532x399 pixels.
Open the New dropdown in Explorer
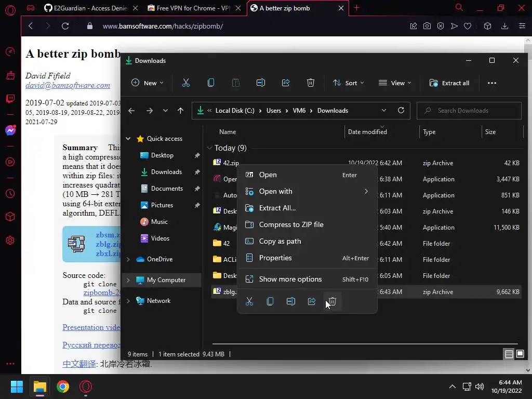(147, 83)
